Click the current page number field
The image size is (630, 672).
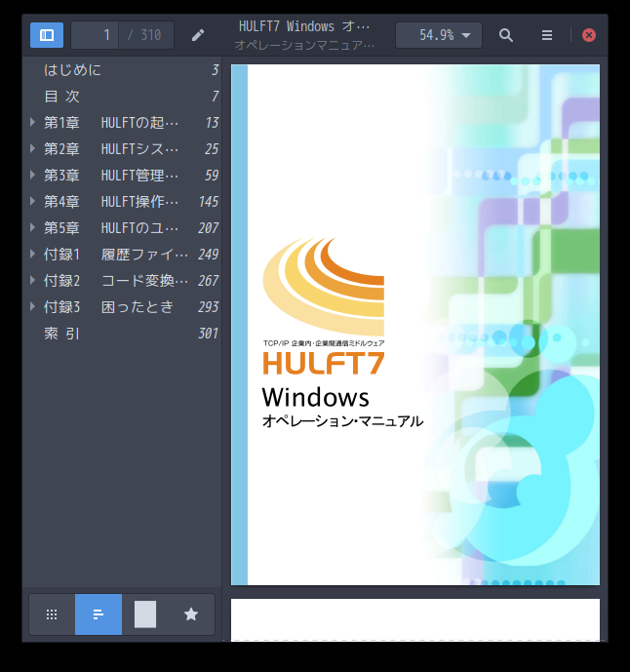coord(95,35)
